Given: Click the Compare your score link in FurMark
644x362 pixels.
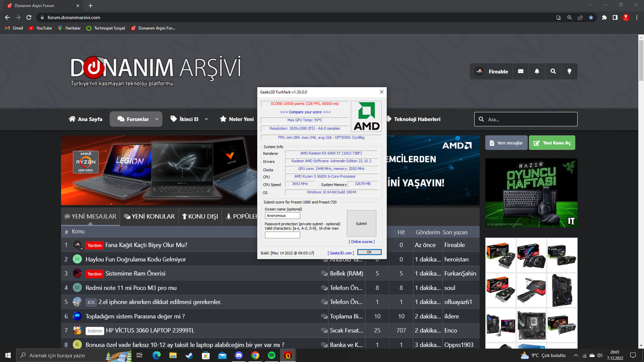Looking at the screenshot, I should click(305, 112).
